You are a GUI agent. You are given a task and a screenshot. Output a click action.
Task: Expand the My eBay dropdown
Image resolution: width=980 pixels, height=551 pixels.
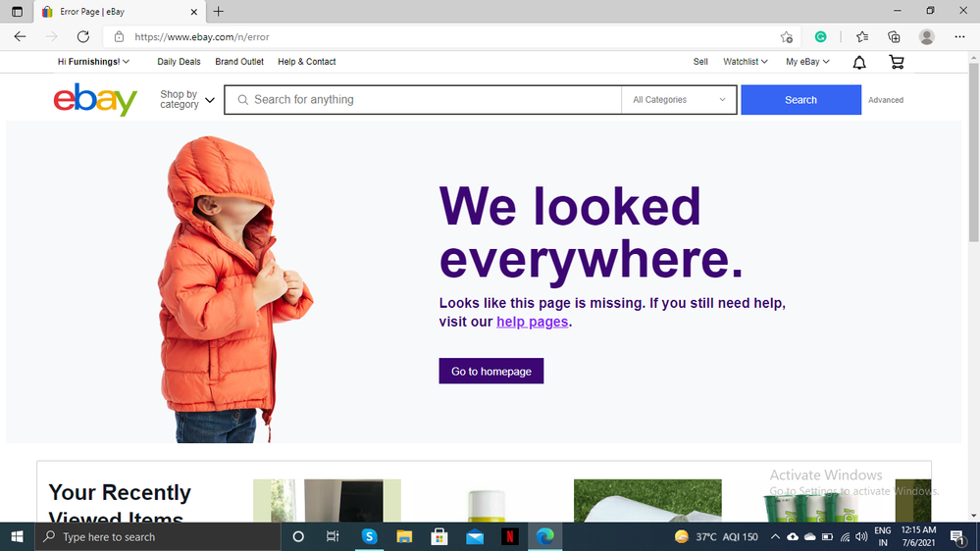point(807,61)
